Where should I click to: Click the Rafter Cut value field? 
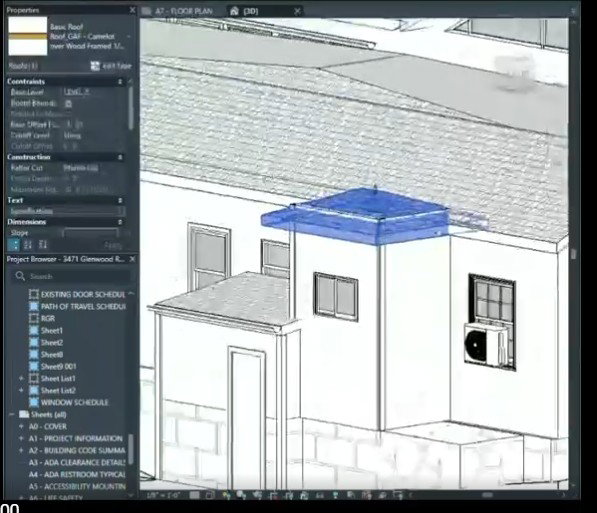click(x=94, y=168)
